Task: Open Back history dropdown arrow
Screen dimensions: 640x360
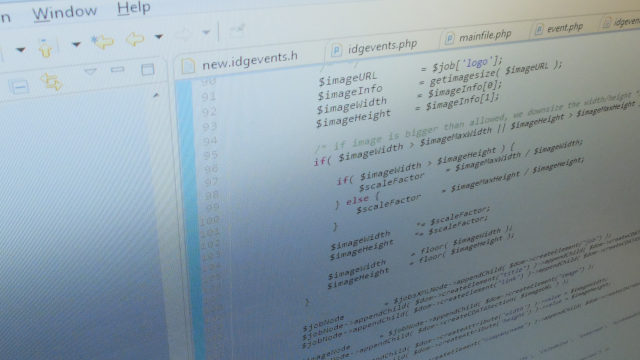Action: [x=158, y=37]
